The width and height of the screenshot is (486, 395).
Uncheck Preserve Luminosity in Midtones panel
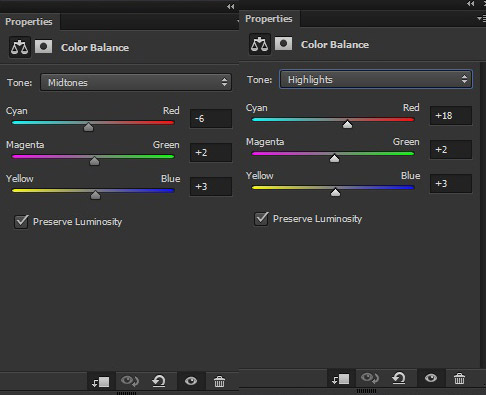[21, 221]
